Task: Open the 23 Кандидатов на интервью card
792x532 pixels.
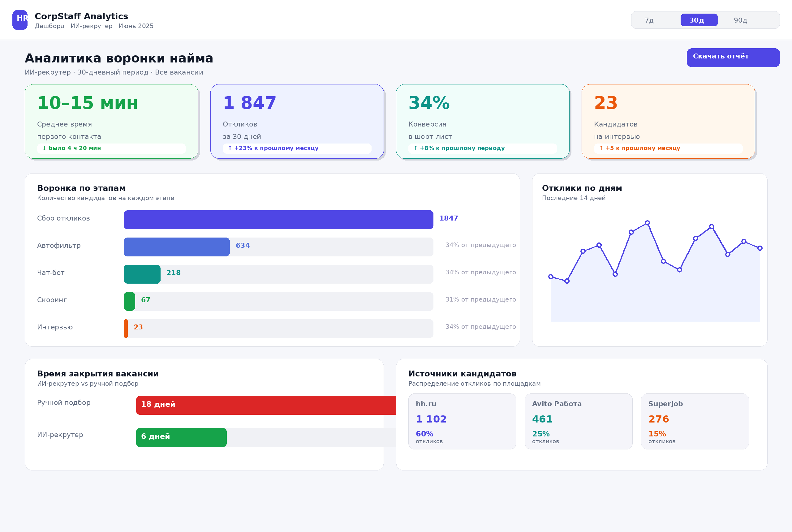Action: 668,121
